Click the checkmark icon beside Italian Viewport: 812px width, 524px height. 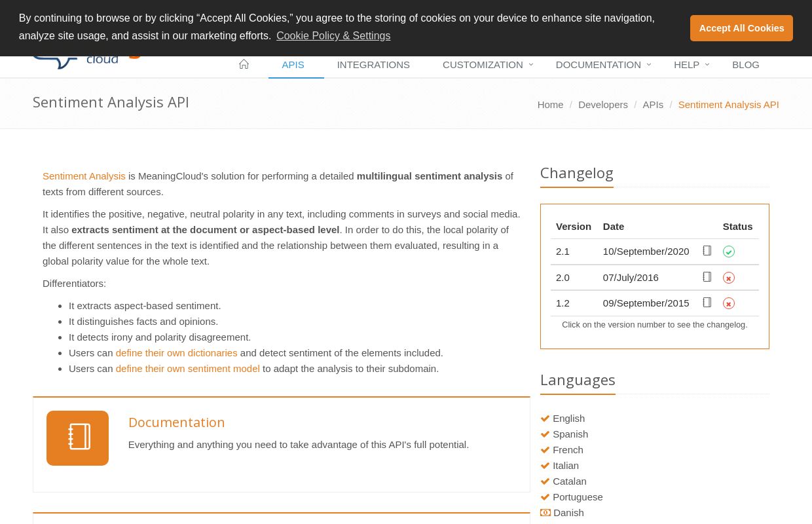545,466
